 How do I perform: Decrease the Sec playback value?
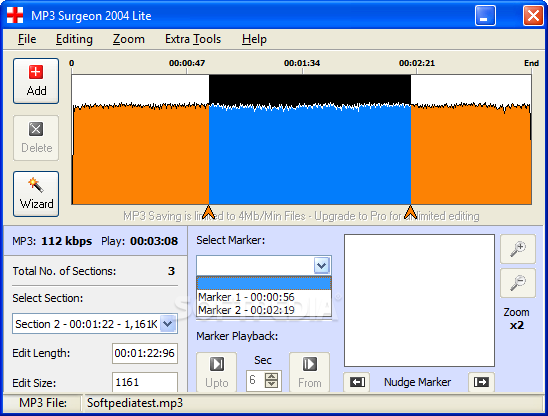pyautogui.click(x=272, y=384)
